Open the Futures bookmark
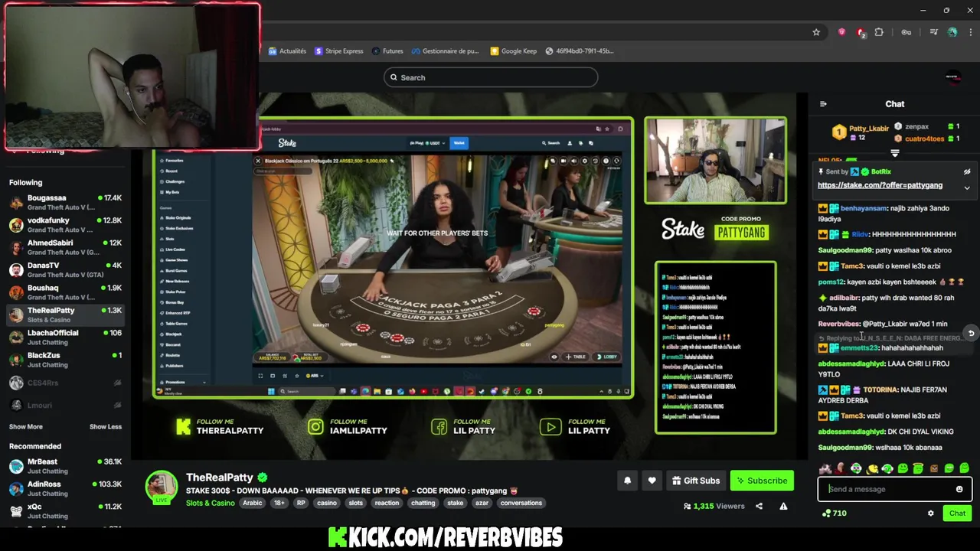This screenshot has width=980, height=551. [x=387, y=51]
